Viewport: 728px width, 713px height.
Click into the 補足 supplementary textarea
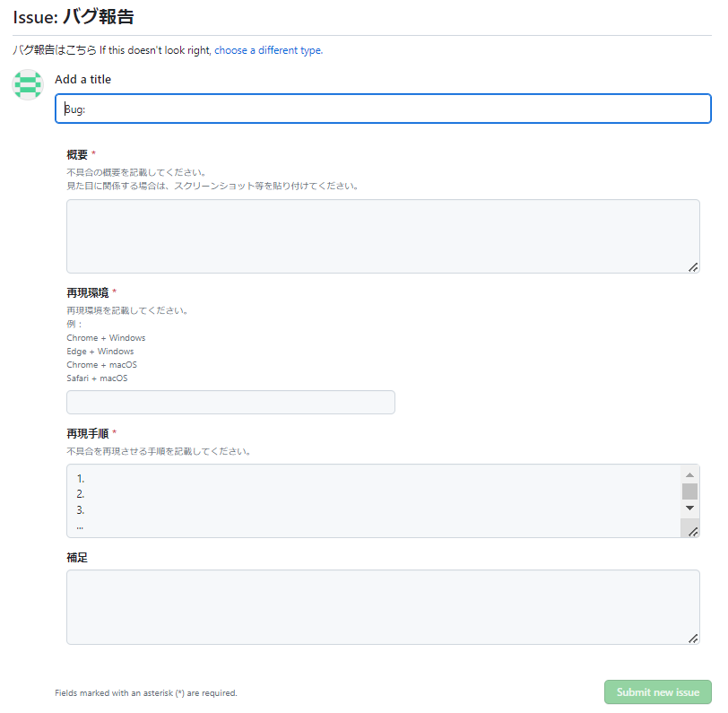383,607
